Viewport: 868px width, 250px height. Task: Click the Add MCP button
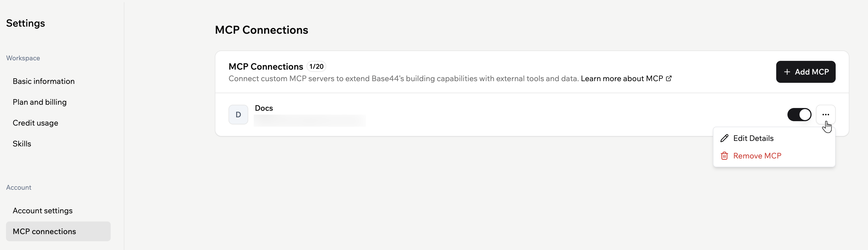pyautogui.click(x=806, y=72)
